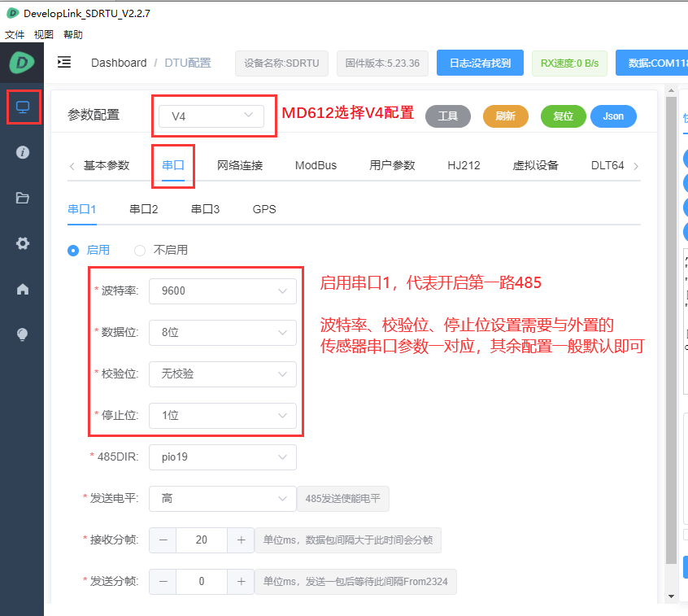
Task: Click the home icon in the sidebar
Action: pos(22,288)
